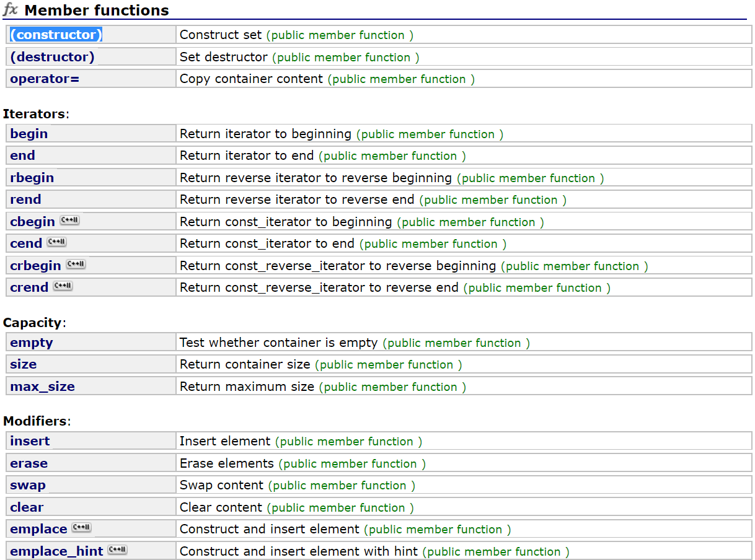
Task: Click the 'Copy container content' description
Action: pos(252,79)
